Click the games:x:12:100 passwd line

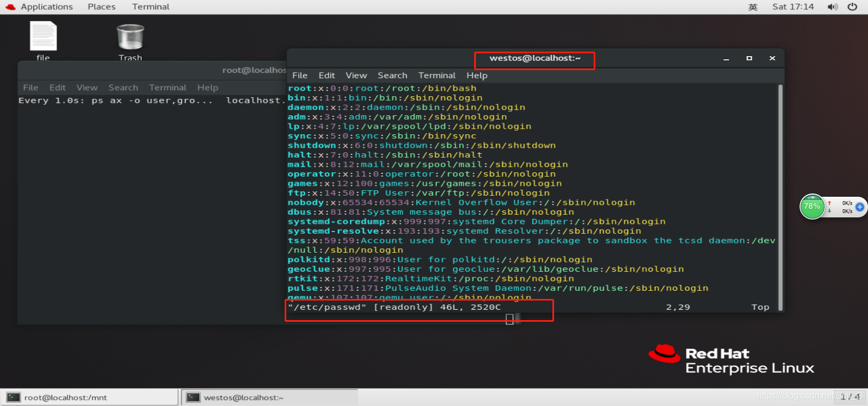pos(425,183)
